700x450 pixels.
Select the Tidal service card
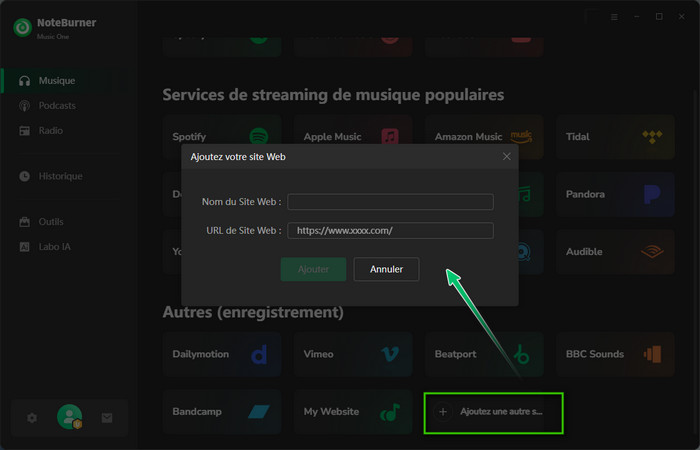[x=615, y=137]
